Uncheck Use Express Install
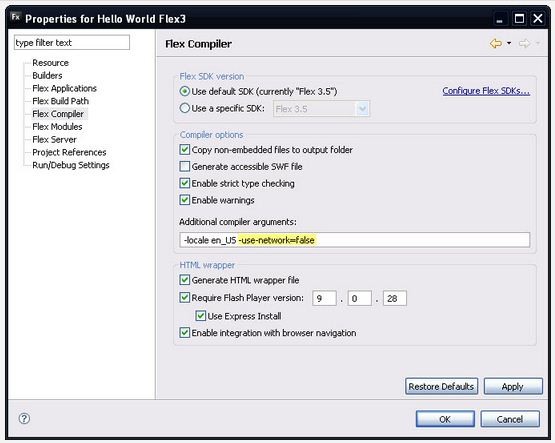 pyautogui.click(x=201, y=316)
